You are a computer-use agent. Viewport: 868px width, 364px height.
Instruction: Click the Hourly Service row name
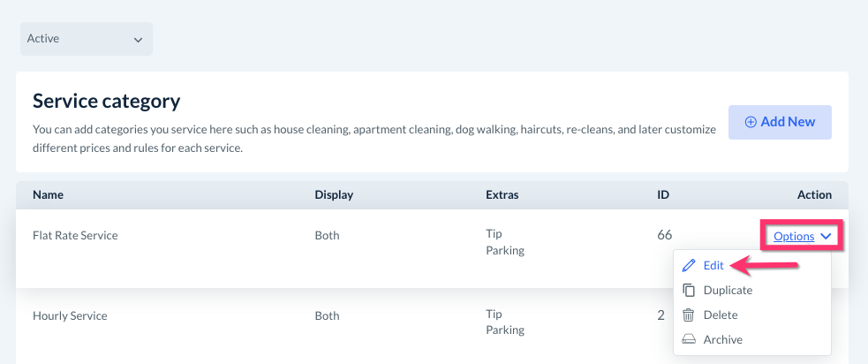pyautogui.click(x=69, y=315)
